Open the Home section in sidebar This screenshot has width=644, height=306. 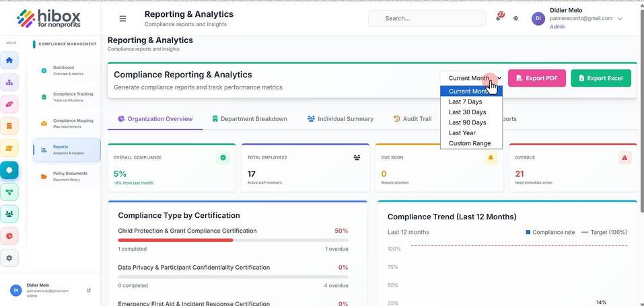pos(9,61)
